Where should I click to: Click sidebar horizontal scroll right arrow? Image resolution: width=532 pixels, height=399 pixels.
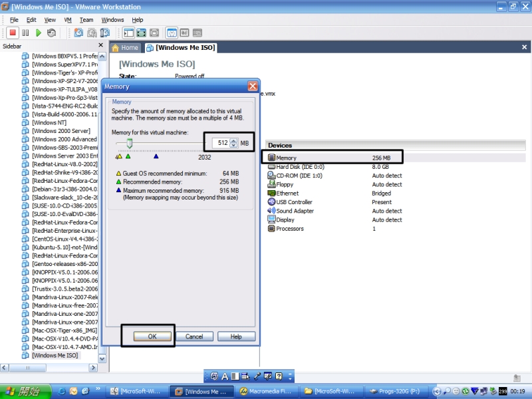[x=93, y=368]
